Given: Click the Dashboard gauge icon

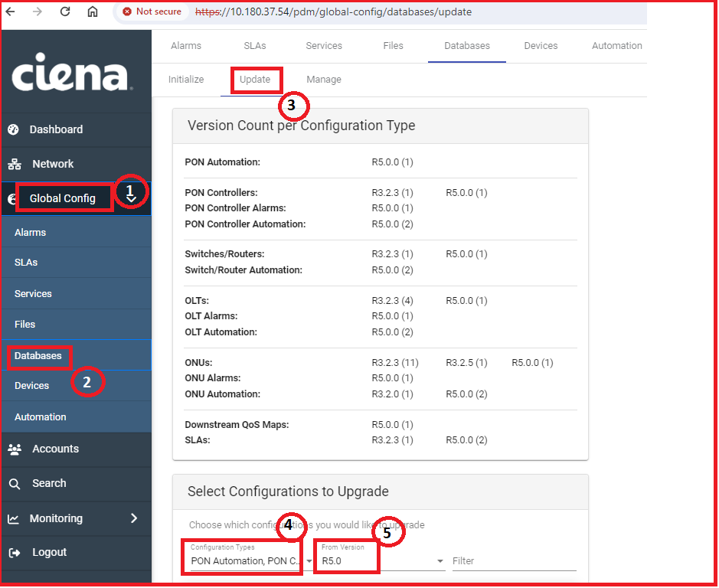Looking at the screenshot, I should (13, 129).
